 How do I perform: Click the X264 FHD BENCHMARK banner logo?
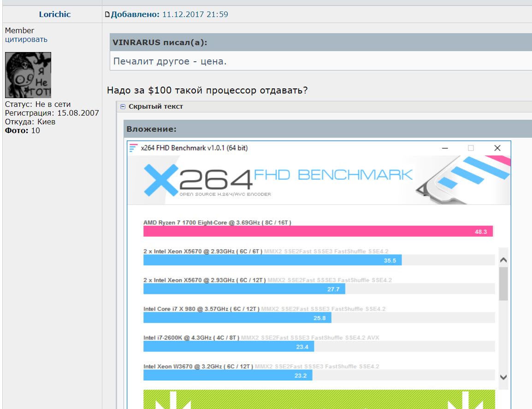tap(278, 180)
